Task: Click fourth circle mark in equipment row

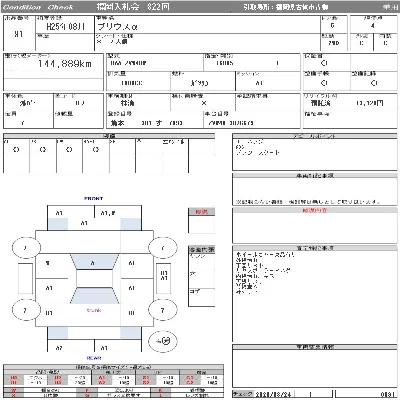Action: [96, 150]
